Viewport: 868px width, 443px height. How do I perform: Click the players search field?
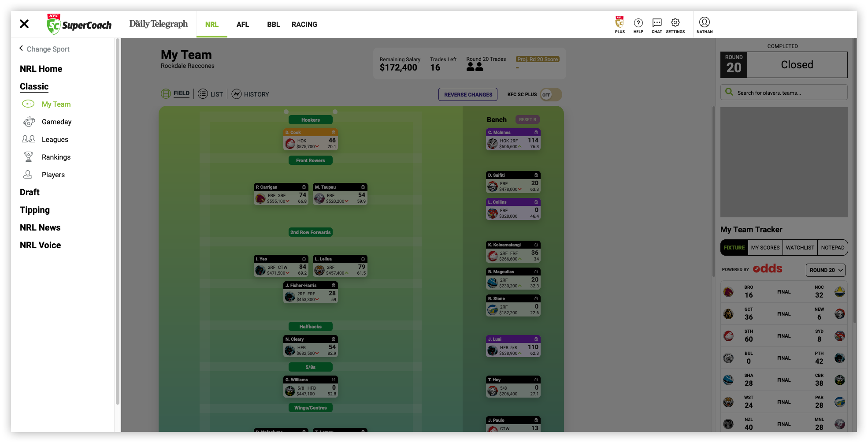pyautogui.click(x=784, y=92)
